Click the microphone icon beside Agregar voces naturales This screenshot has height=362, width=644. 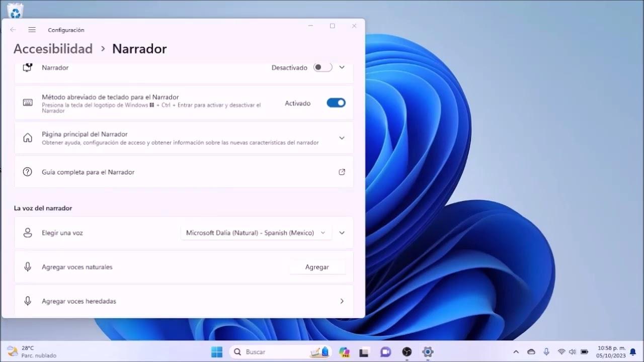pos(28,267)
